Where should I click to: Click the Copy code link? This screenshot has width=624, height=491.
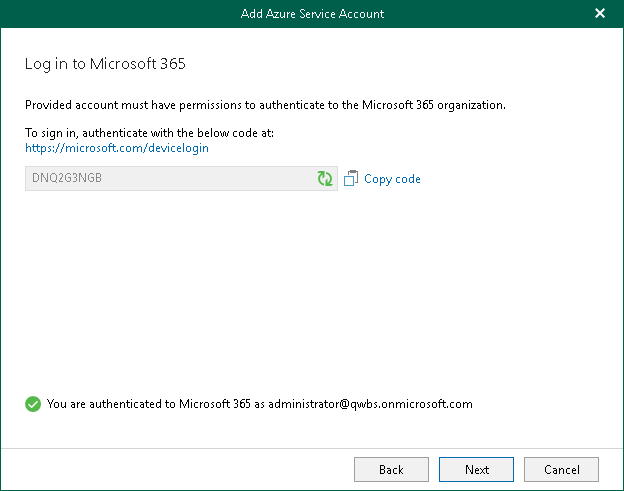[x=392, y=179]
